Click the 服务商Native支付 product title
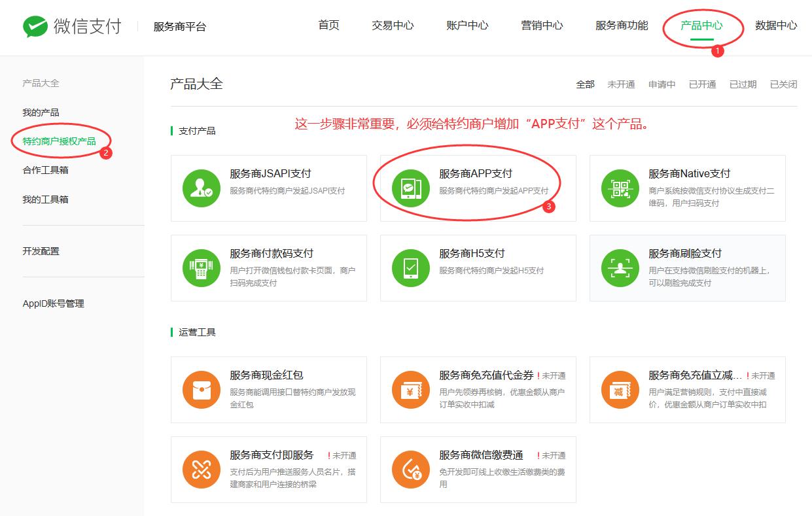 689,174
